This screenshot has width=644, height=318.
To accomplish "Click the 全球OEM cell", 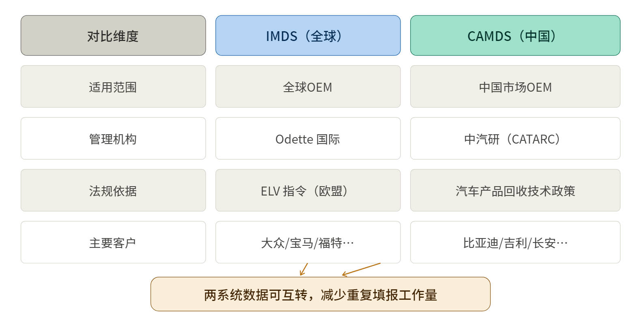I will 308,86.
